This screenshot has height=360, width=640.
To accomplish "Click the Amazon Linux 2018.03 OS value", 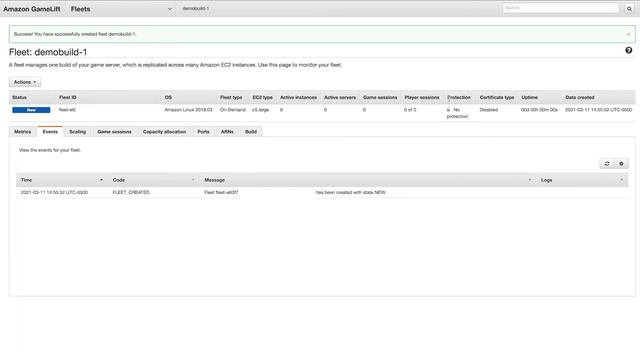I will (x=189, y=110).
